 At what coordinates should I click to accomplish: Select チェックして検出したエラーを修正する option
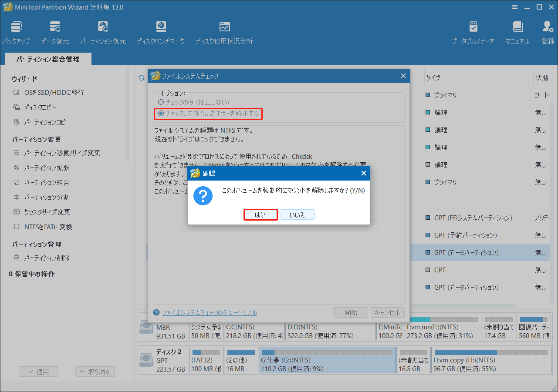pos(208,114)
